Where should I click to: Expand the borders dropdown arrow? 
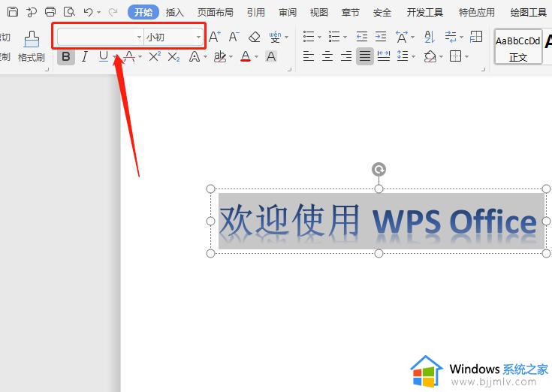click(467, 56)
